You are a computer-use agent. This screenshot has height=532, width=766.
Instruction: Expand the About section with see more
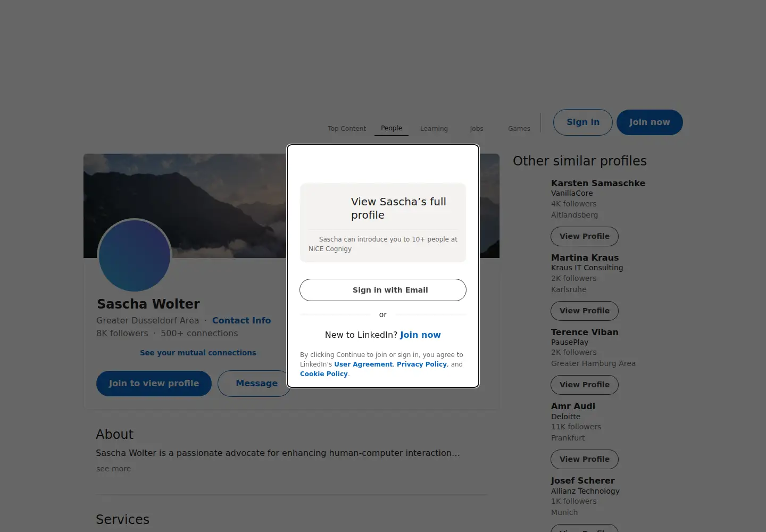113,469
